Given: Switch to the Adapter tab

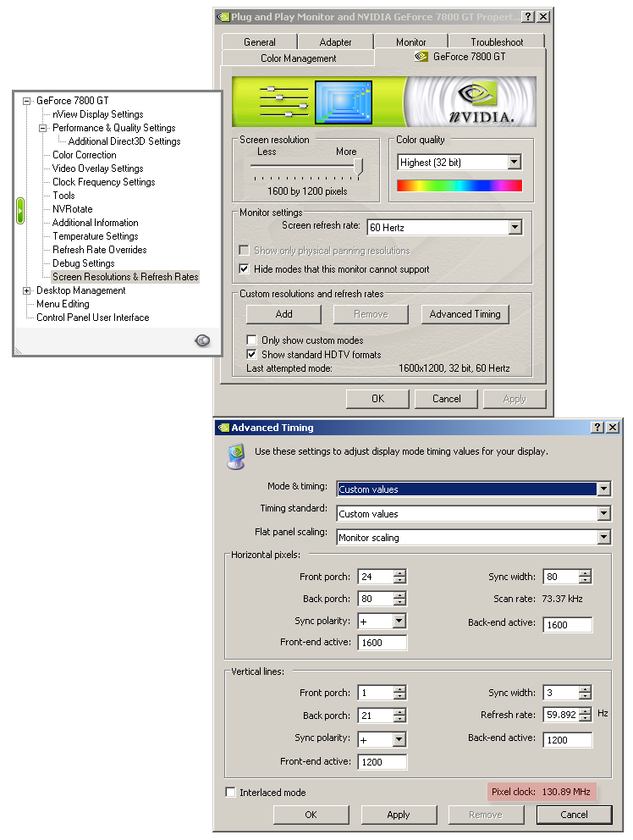Looking at the screenshot, I should pyautogui.click(x=335, y=41).
